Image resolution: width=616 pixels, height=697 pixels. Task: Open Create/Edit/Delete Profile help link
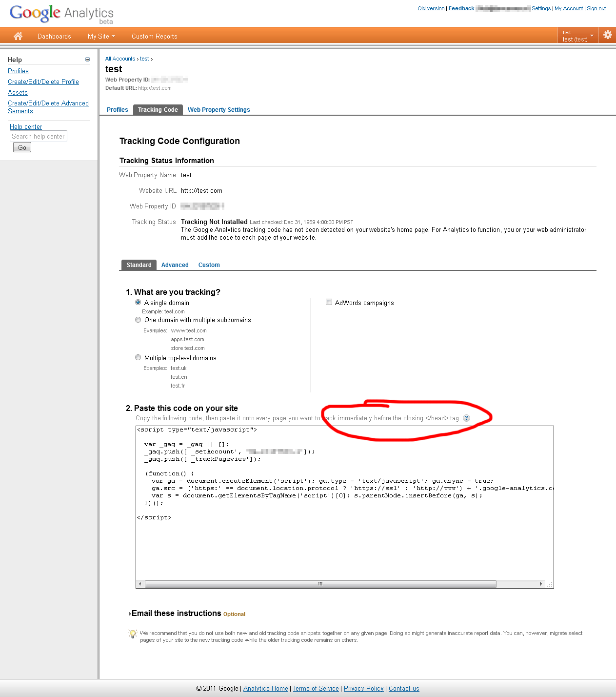click(x=43, y=82)
